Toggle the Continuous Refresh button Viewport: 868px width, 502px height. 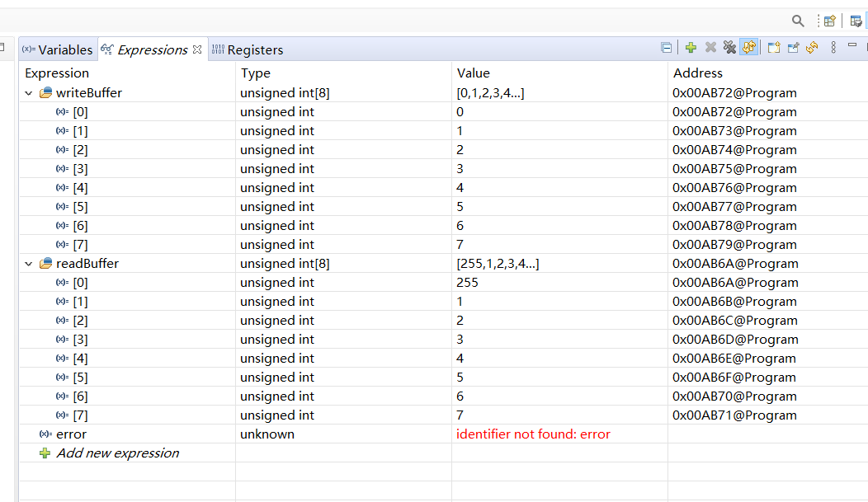[749, 48]
